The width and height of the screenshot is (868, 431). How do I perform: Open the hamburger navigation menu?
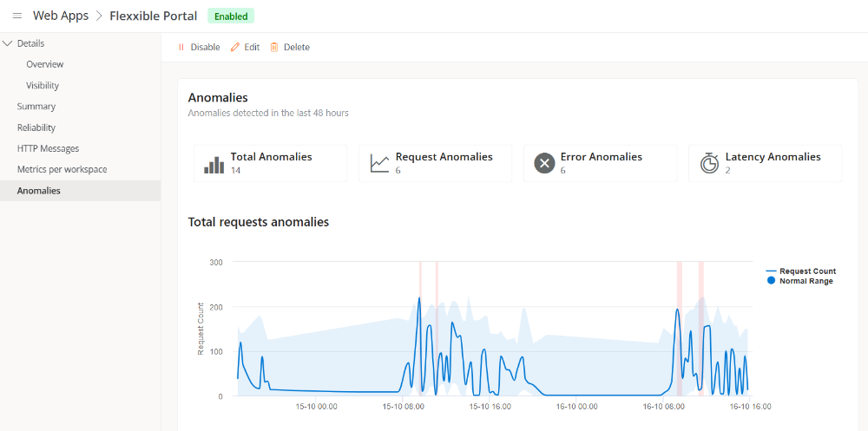(16, 16)
